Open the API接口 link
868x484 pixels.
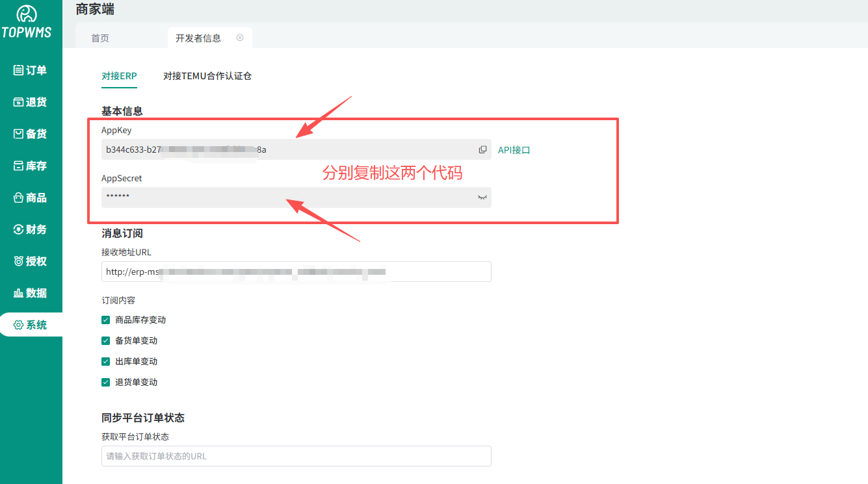(513, 149)
